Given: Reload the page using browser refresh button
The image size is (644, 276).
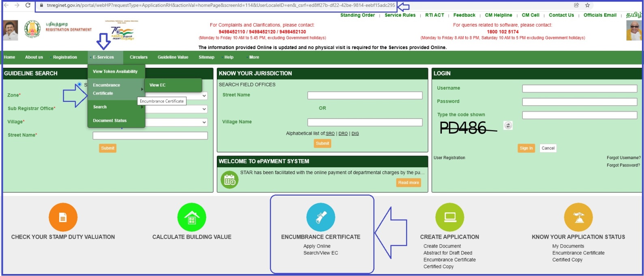Looking at the screenshot, I should tap(28, 5).
